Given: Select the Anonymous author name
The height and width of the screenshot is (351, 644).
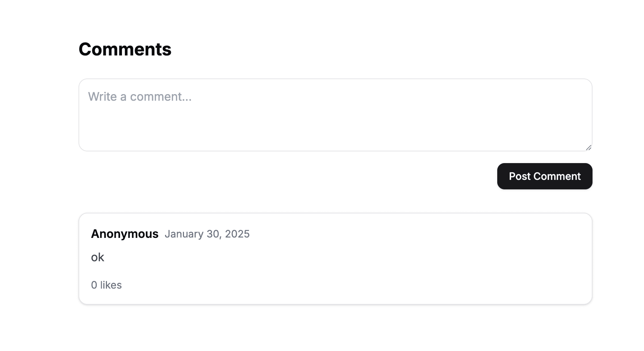Looking at the screenshot, I should click(124, 234).
